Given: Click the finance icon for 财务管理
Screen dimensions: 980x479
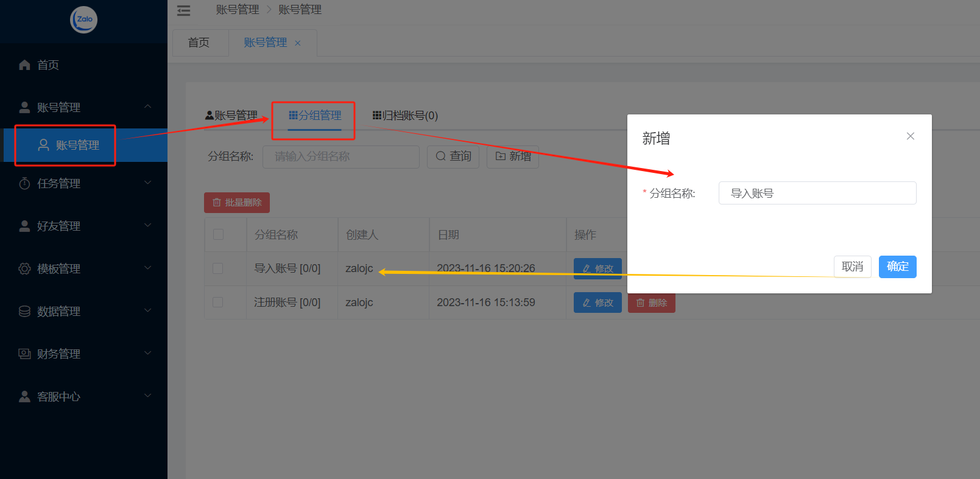Looking at the screenshot, I should coord(24,354).
